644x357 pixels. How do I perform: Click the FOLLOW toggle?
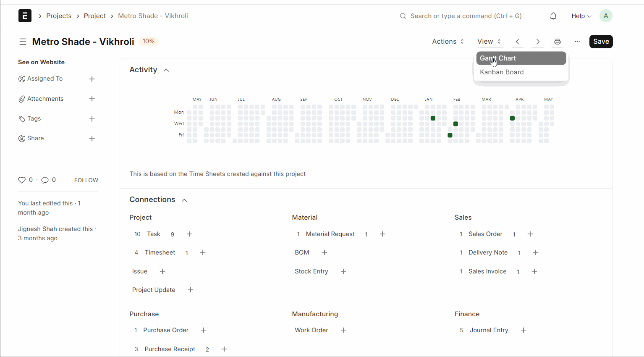[86, 180]
